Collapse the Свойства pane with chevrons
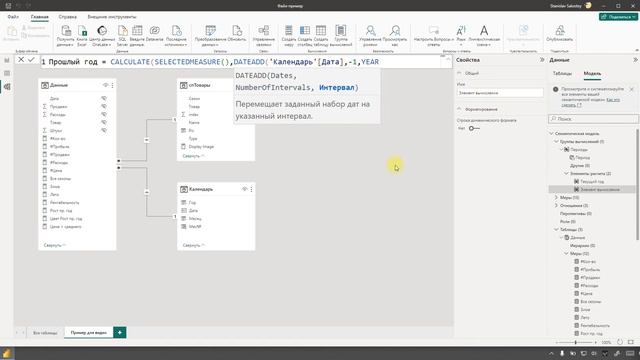Image resolution: width=640 pixels, height=360 pixels. 542,60
